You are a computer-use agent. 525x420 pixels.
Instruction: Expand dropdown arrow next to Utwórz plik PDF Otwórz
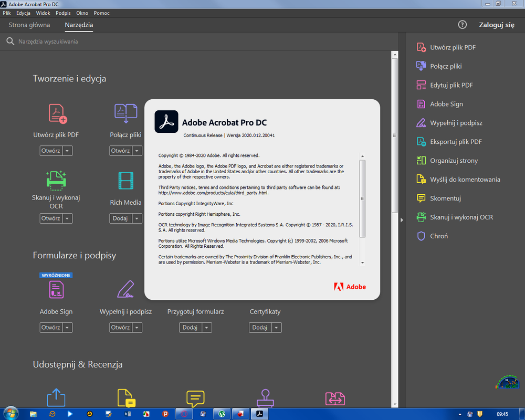tap(67, 151)
